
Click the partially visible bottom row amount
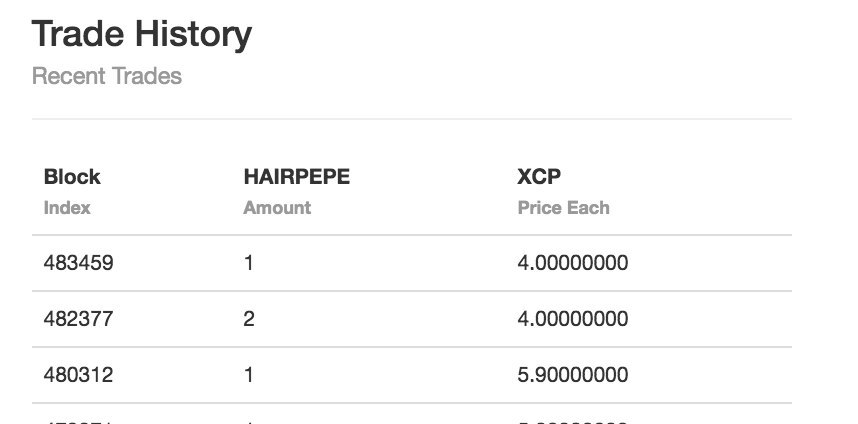pos(249,421)
